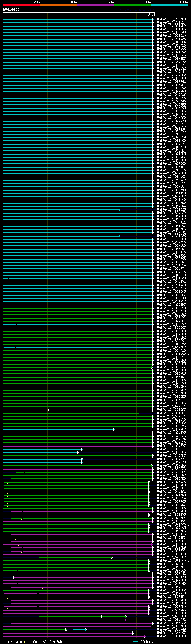Select label UniRef100_Q5TK93
The height and width of the screenshot is (644, 191).
pos(171,193)
